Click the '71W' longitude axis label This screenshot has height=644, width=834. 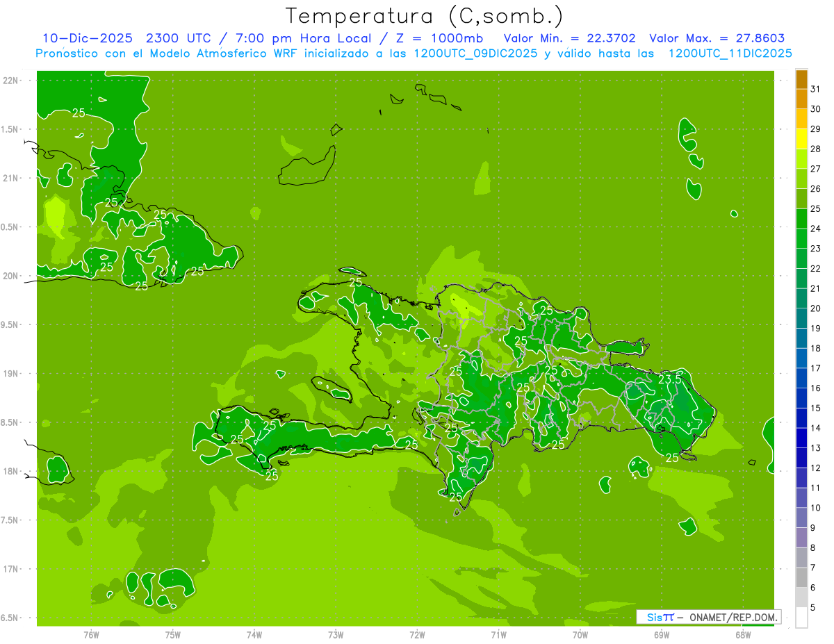coord(498,635)
